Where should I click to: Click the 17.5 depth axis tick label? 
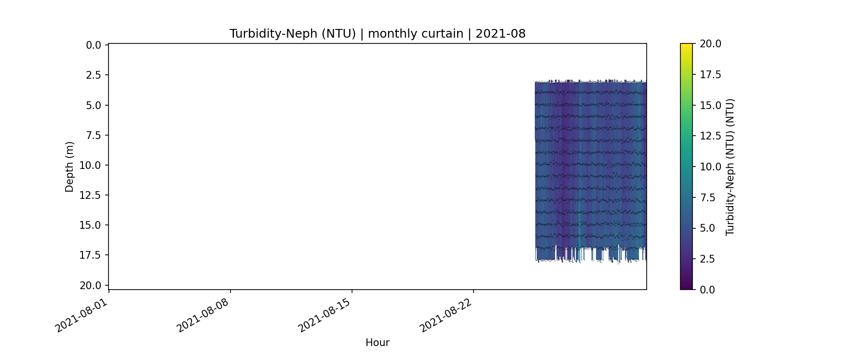coord(90,255)
